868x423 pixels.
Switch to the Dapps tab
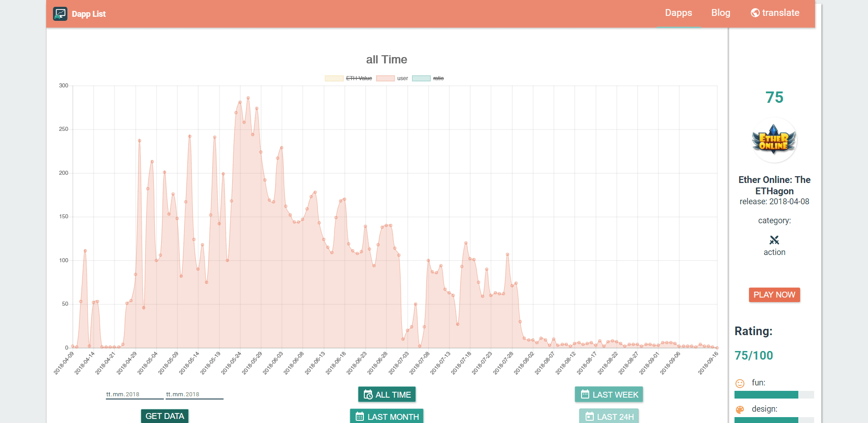678,13
